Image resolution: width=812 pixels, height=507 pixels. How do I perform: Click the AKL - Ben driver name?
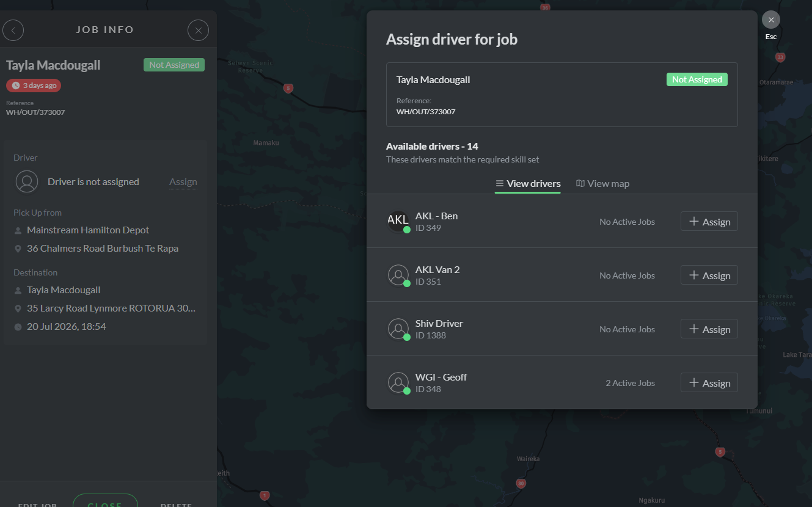coord(436,216)
